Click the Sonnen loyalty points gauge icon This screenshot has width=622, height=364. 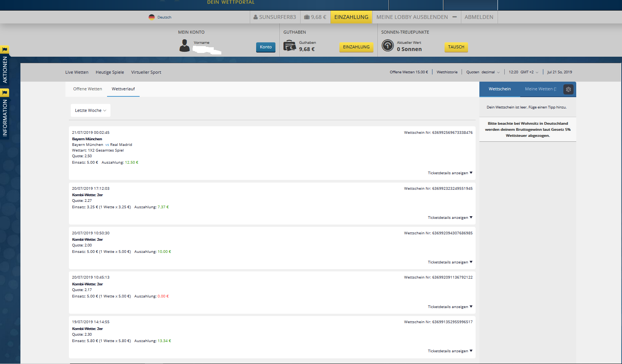(388, 46)
